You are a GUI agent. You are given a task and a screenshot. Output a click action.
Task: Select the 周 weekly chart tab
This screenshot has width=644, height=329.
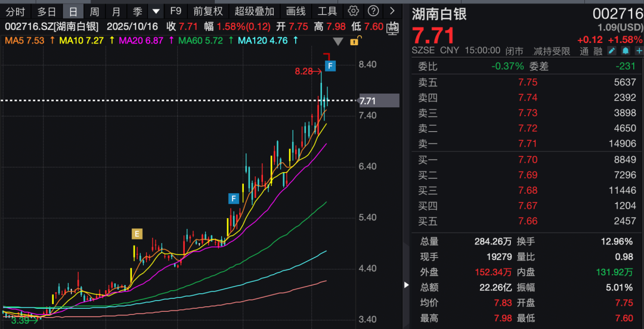94,11
